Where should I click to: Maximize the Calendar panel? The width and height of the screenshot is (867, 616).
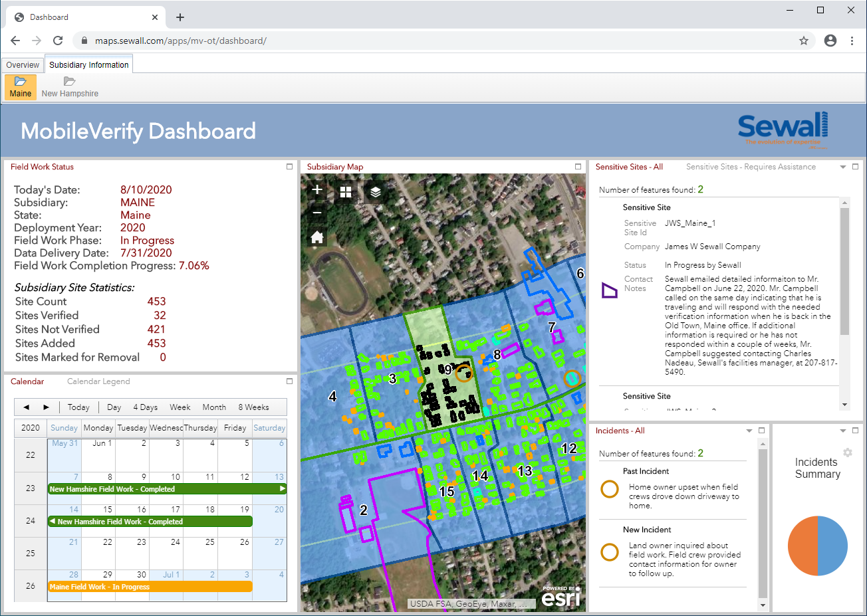[x=289, y=381]
